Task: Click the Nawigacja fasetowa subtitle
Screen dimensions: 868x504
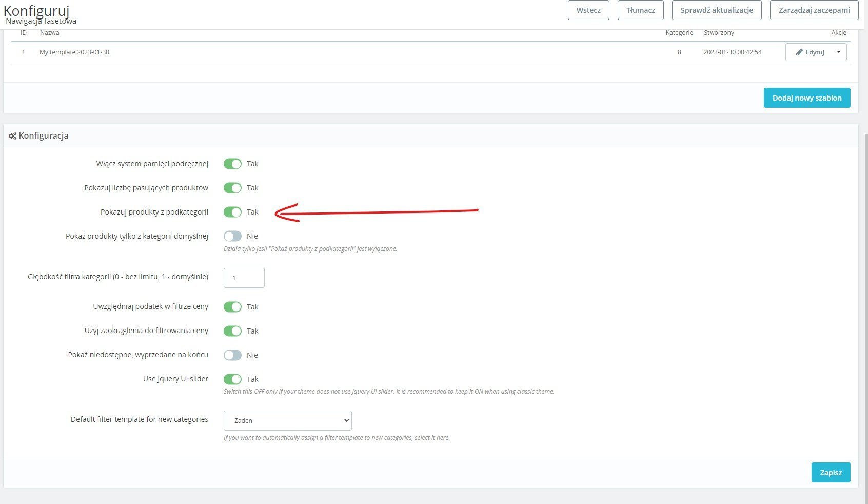Action: [41, 21]
